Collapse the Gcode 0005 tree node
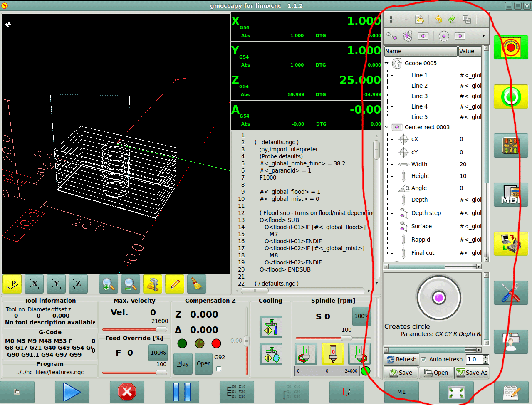Viewport: 532px width, 405px height. point(387,64)
